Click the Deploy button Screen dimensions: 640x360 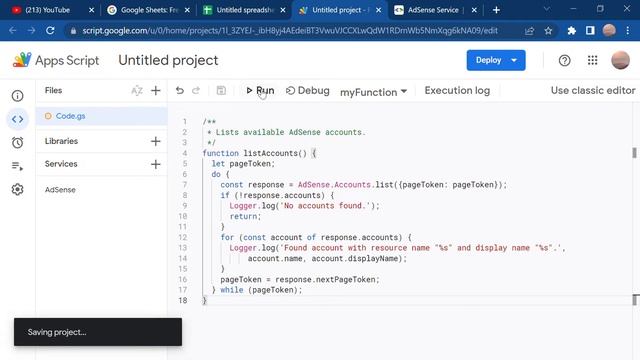pos(496,60)
